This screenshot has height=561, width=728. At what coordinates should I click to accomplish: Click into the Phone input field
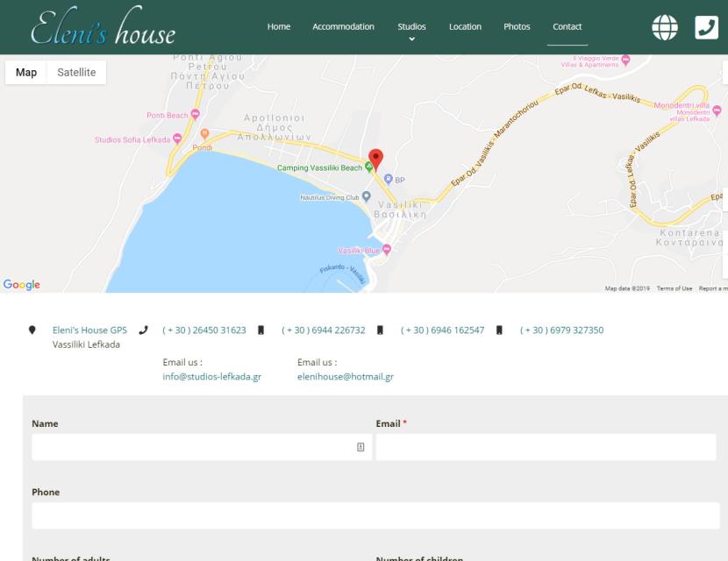click(x=375, y=515)
